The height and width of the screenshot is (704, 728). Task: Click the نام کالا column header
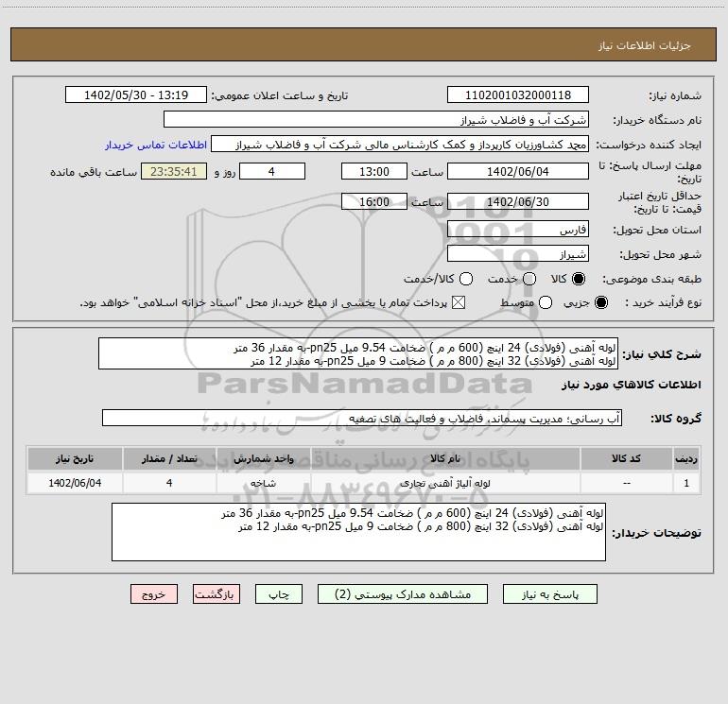click(x=445, y=458)
